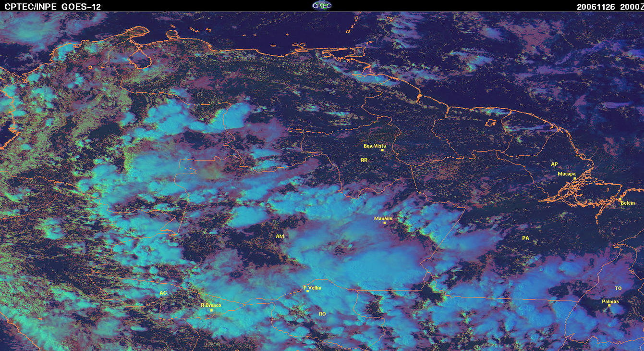
Task: Select the PA state label
Action: (x=525, y=238)
